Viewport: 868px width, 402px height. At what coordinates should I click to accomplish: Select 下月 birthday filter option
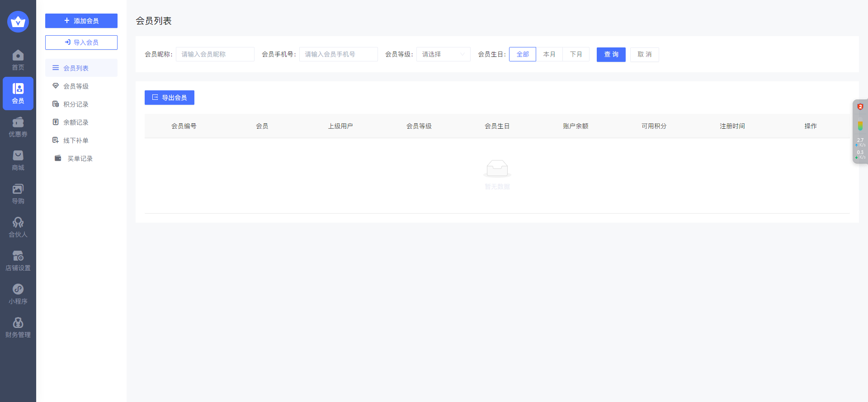[576, 54]
